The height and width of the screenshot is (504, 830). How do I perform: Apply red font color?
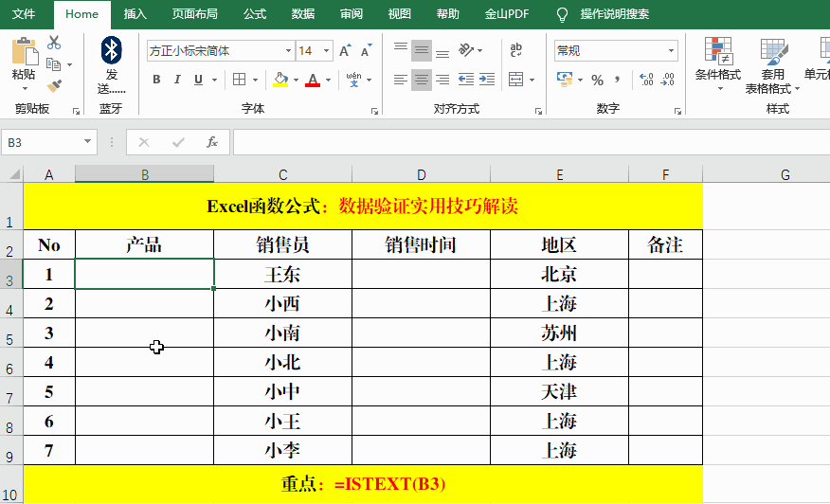(313, 80)
